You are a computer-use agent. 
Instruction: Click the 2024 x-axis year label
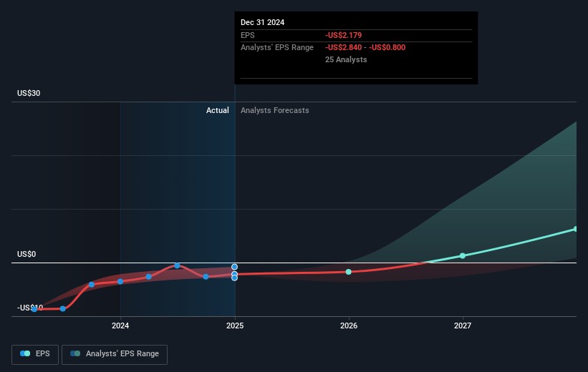click(x=120, y=326)
